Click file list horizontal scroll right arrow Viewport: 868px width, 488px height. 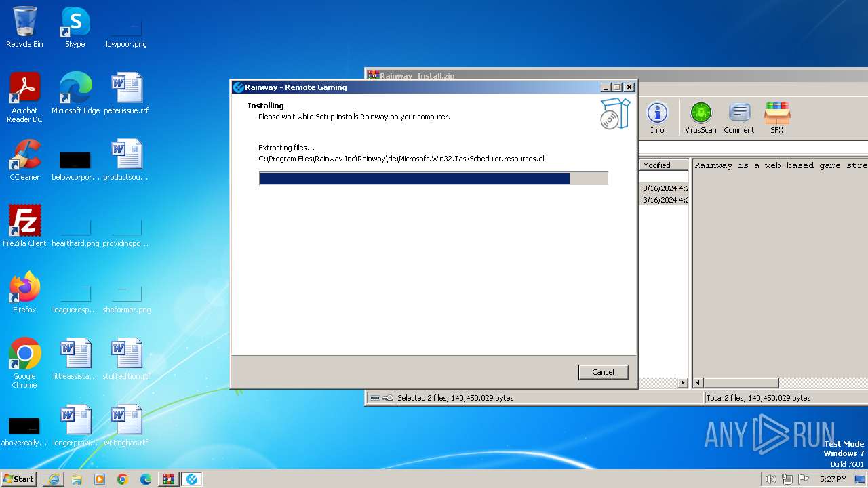tap(683, 383)
